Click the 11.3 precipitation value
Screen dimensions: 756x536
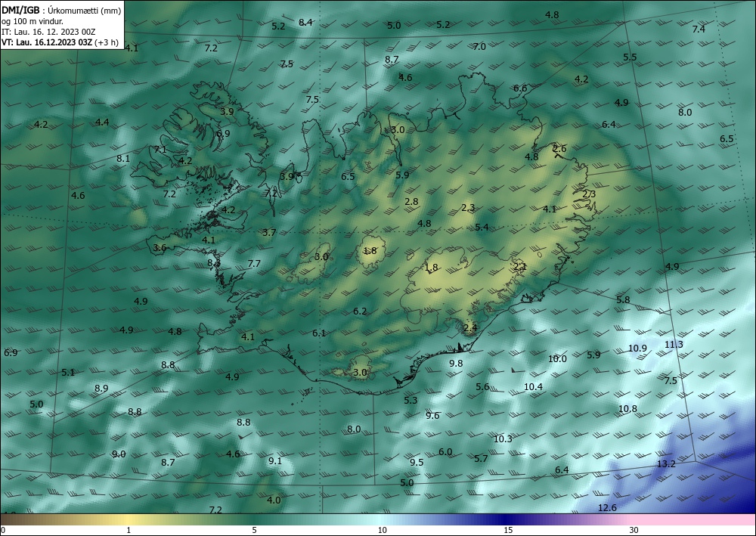point(674,344)
